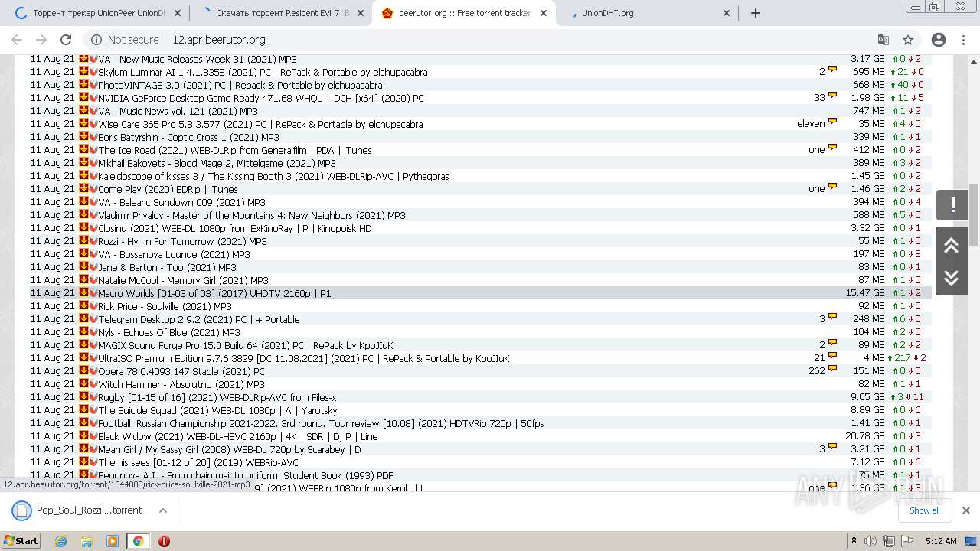Screen dimensions: 980x551
Task: Click the page vertical scrollbar thumb
Action: (974, 214)
